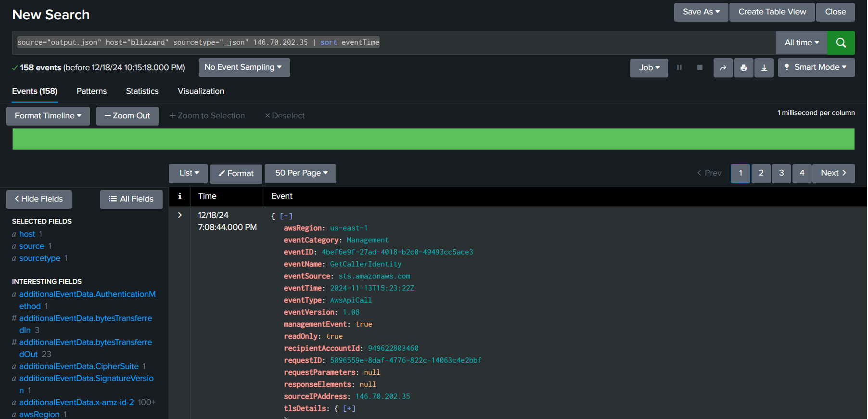Click the share job arrow icon
Viewport: 868px width, 419px height.
coord(723,68)
